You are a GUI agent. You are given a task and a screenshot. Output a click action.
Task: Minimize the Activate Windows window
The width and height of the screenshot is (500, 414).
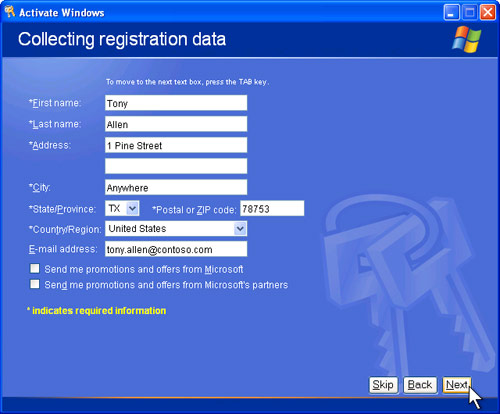click(452, 13)
